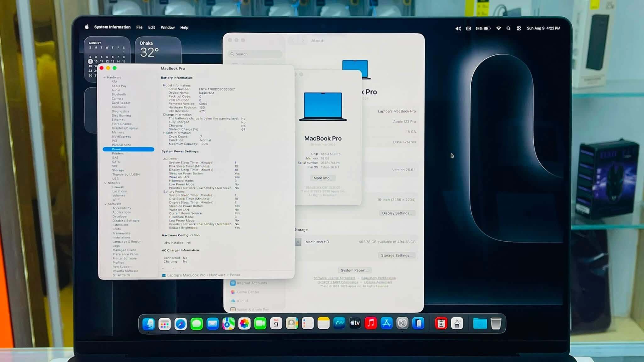Open Game Center in Settings sidebar
644x362 pixels.
(248, 292)
